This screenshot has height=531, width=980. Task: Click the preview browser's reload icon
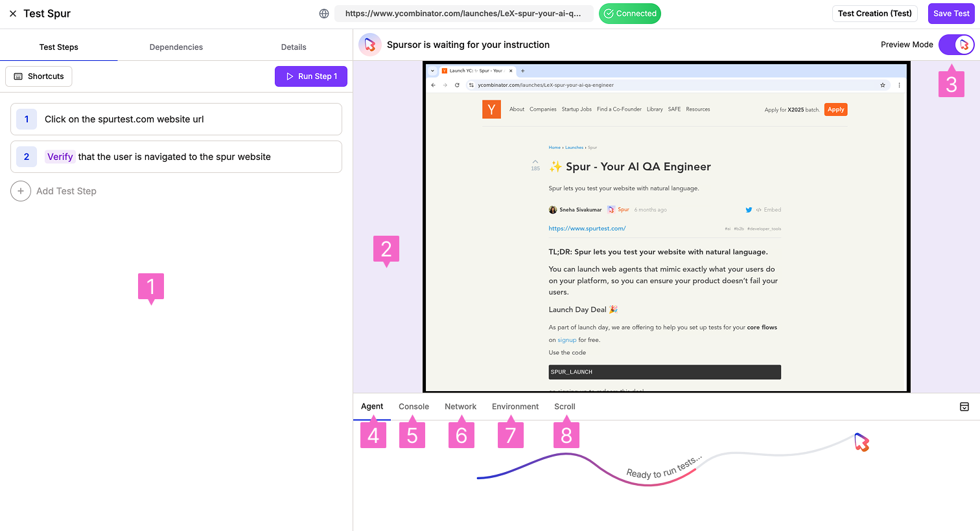457,85
